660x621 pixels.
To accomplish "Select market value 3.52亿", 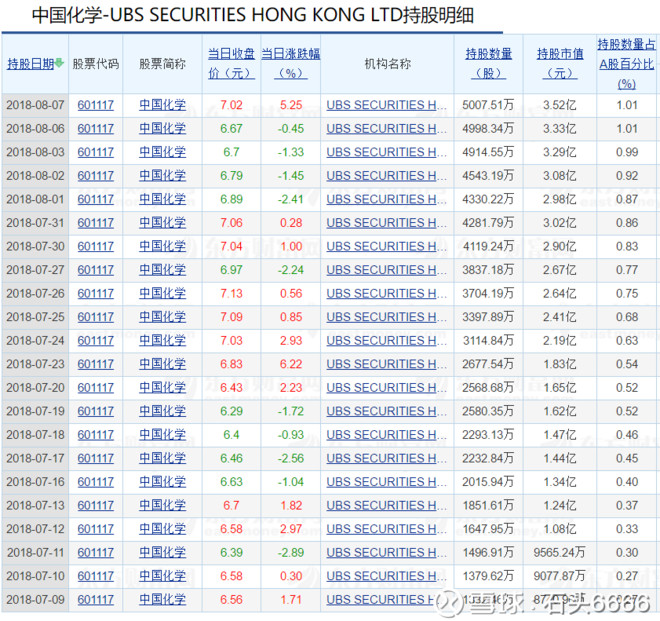I will [559, 105].
